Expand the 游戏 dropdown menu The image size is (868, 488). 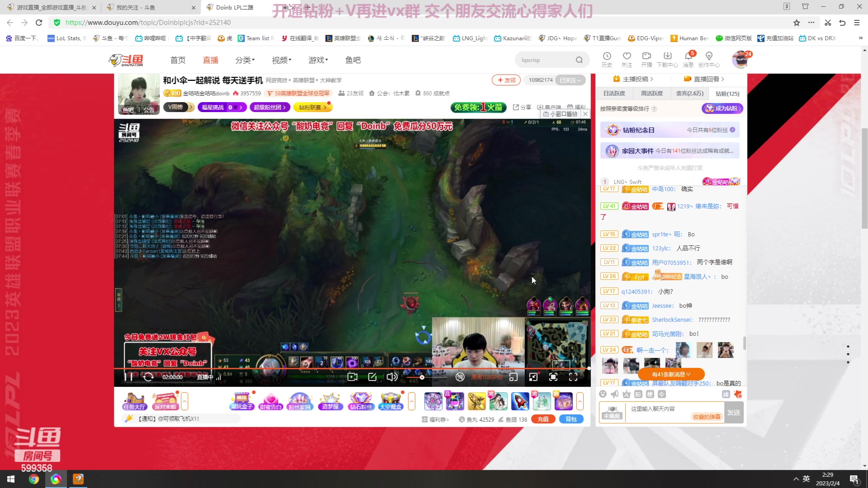coord(318,60)
